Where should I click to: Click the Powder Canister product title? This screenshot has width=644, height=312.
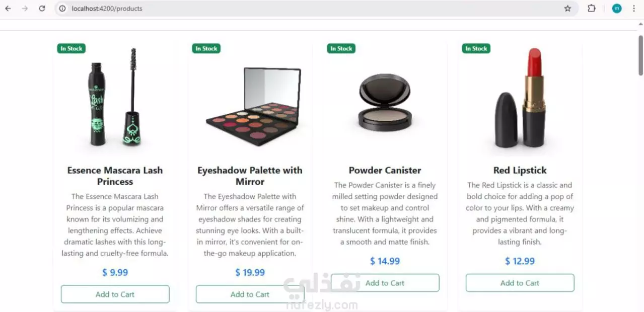coord(385,170)
